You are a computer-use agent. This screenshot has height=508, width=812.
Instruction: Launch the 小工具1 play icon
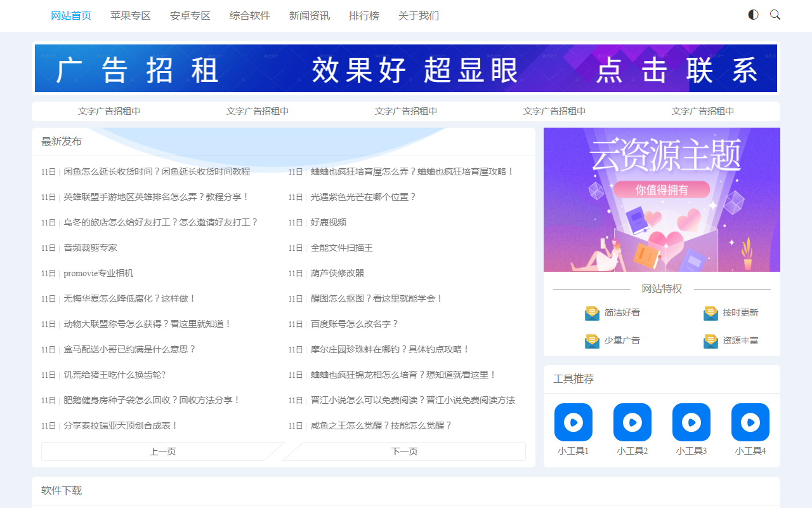(573, 422)
